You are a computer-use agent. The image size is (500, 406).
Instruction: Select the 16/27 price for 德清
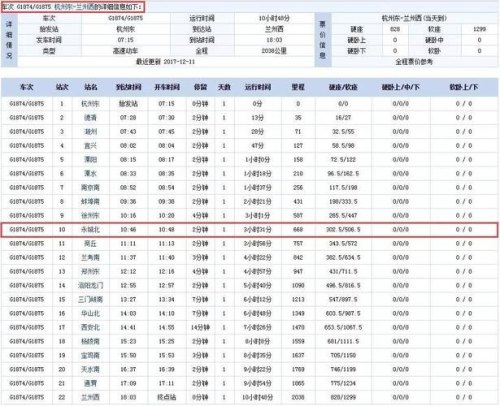[343, 118]
